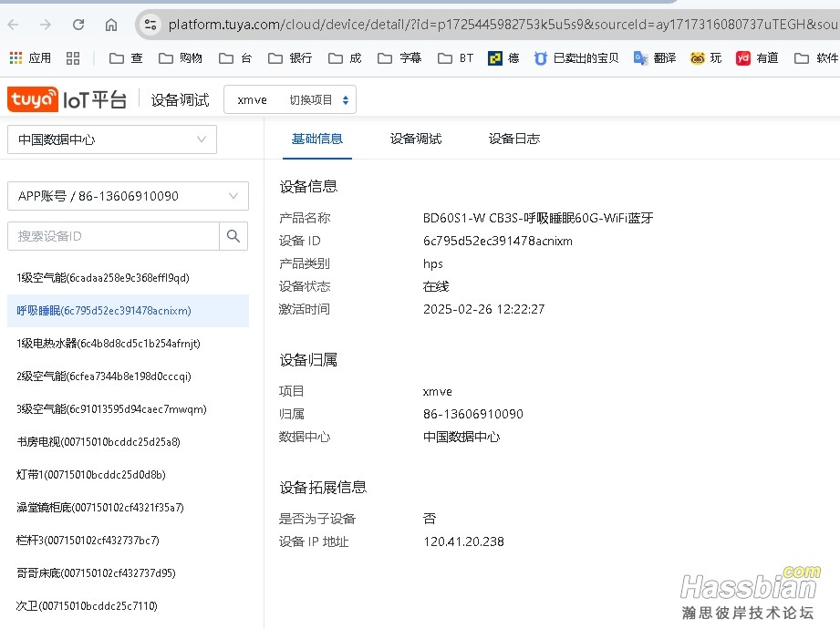The height and width of the screenshot is (629, 840).
Task: Open the 软件 bookmark folder
Action: coord(816,57)
